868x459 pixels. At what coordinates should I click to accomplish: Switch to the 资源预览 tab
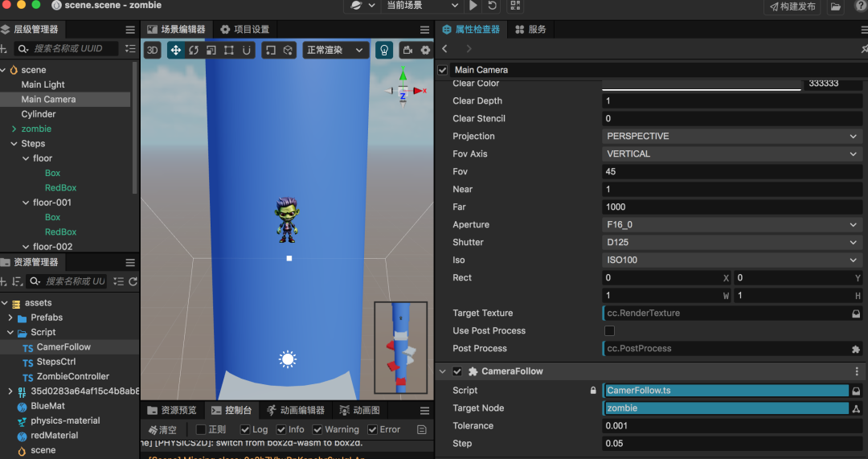click(172, 410)
